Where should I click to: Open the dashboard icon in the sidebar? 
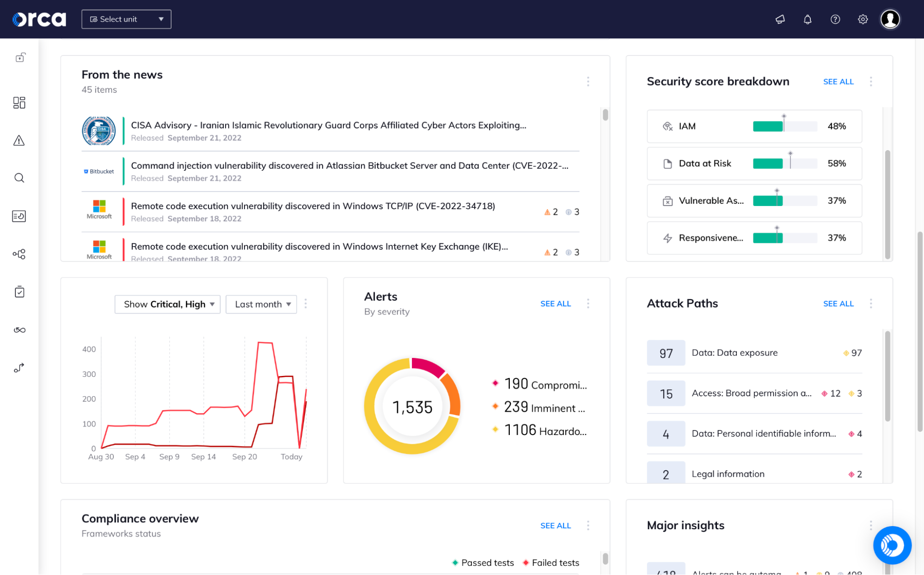(19, 103)
